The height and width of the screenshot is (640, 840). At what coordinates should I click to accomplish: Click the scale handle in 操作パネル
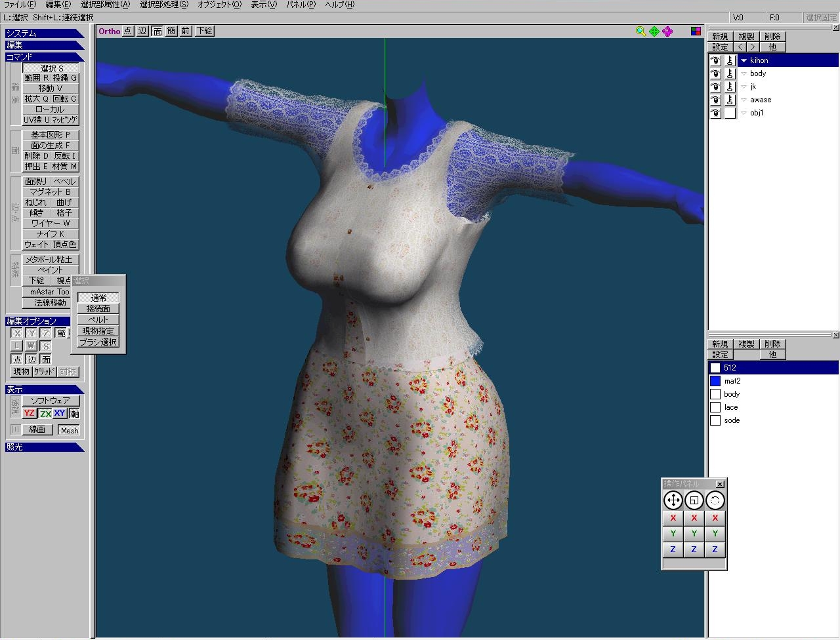point(694,501)
